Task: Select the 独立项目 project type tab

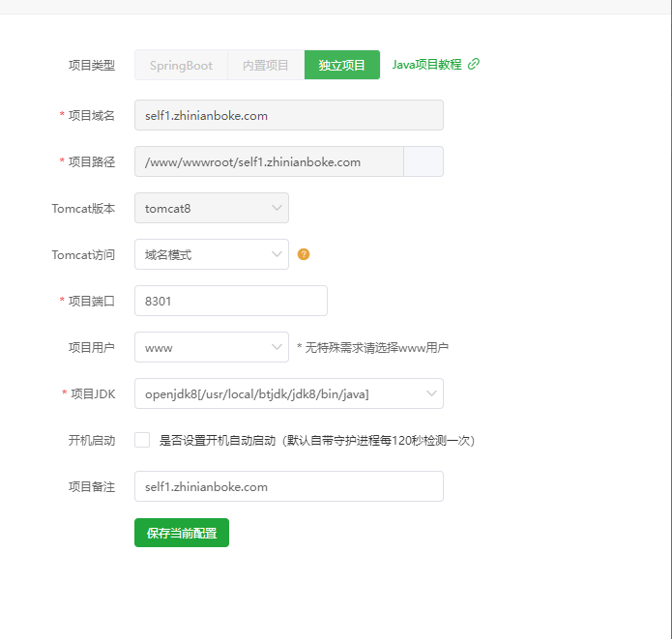Action: (x=342, y=65)
